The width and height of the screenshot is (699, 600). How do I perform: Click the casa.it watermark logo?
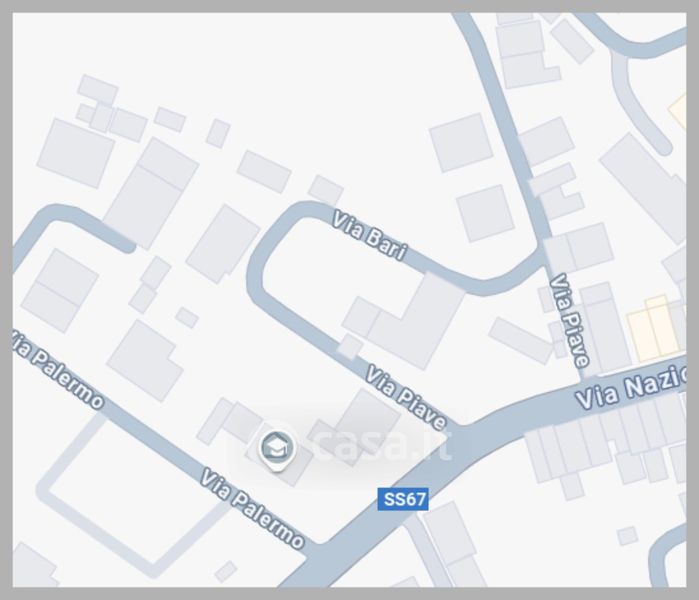(x=381, y=445)
